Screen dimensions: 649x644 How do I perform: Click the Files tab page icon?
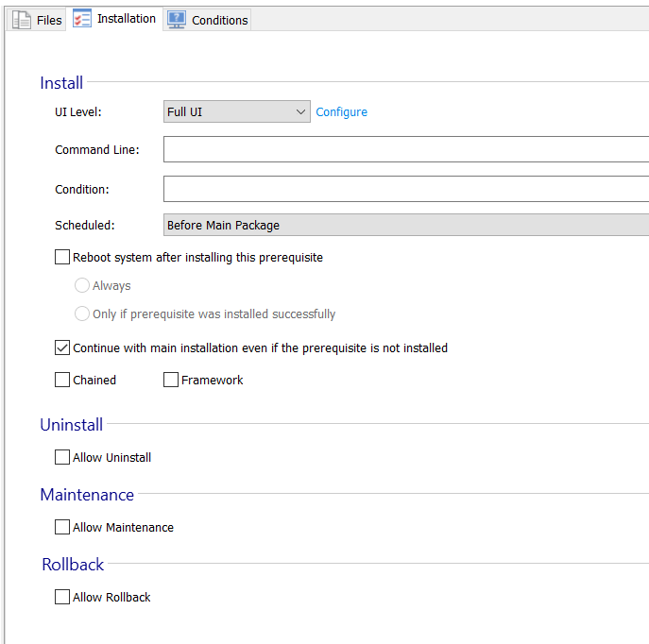[22, 20]
